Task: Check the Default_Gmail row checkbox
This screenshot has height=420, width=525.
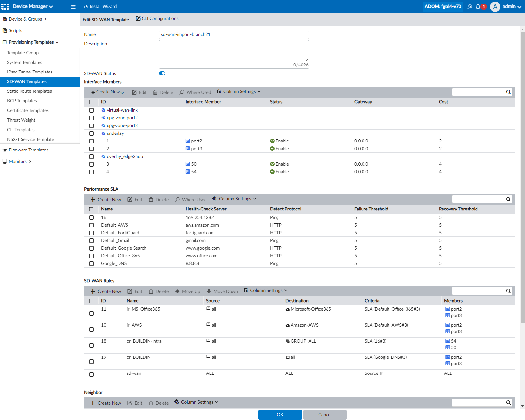Action: 92,240
